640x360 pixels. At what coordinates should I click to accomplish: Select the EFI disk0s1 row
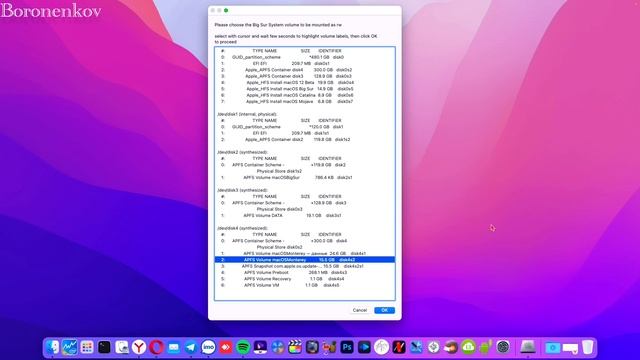tap(304, 64)
